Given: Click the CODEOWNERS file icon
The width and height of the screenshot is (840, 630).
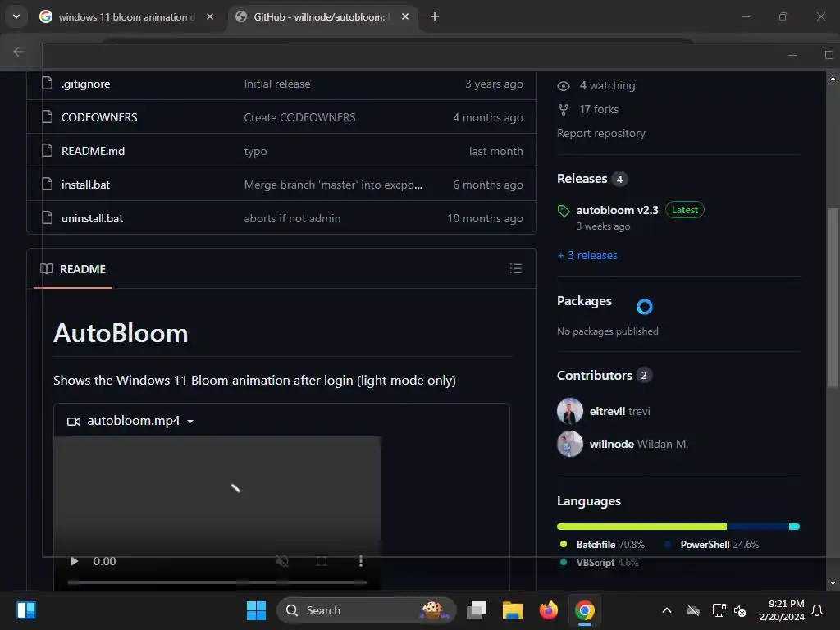Looking at the screenshot, I should click(x=47, y=116).
